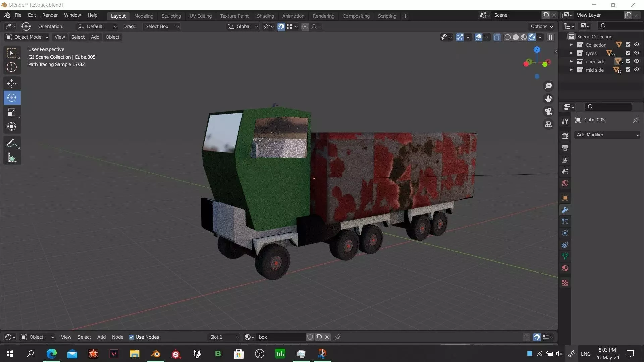Switch perspective/orthographic grid icon

(548, 124)
